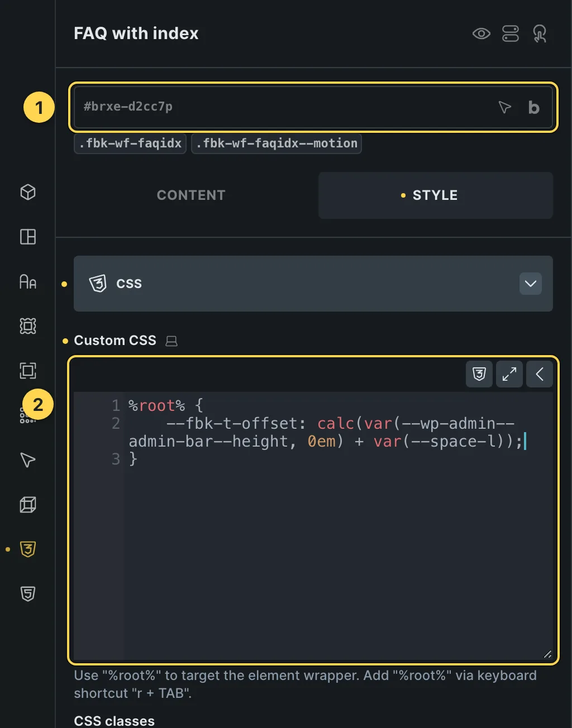
Task: Open the border square icon in sidebar
Action: 28,371
